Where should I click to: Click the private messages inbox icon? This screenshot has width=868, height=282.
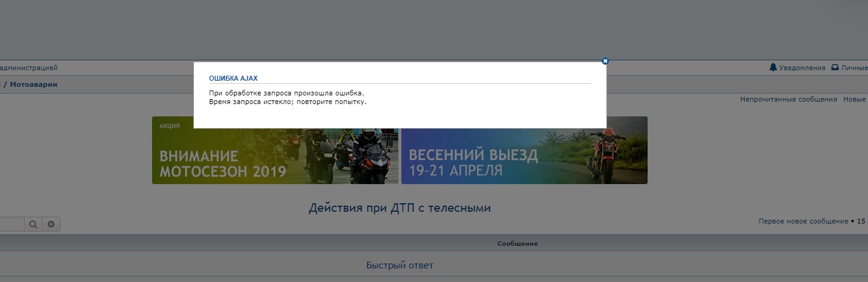point(835,68)
